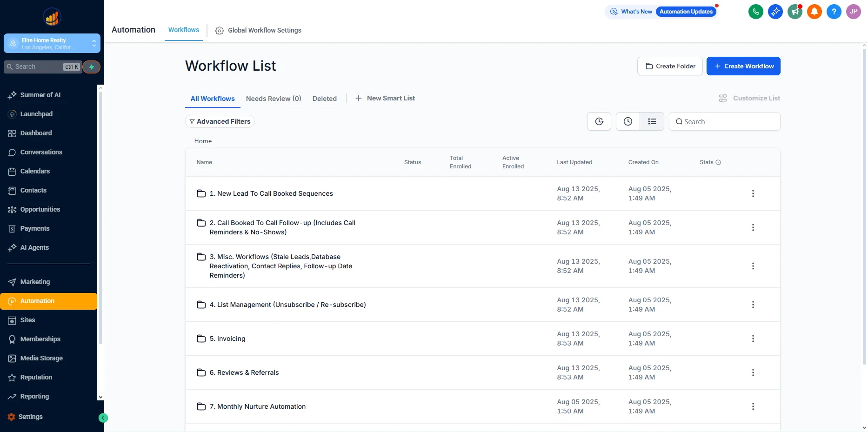This screenshot has height=432, width=868.
Task: Switch to the clock history view toggle
Action: 628,121
